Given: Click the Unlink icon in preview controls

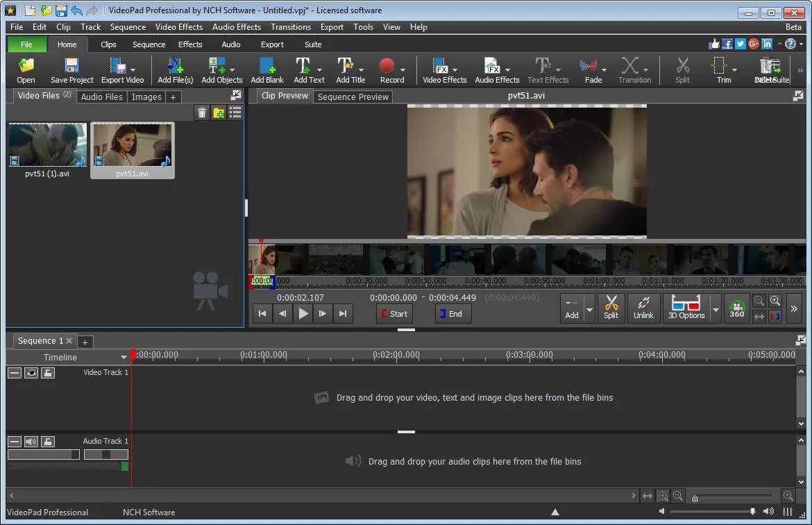Looking at the screenshot, I should (x=643, y=308).
